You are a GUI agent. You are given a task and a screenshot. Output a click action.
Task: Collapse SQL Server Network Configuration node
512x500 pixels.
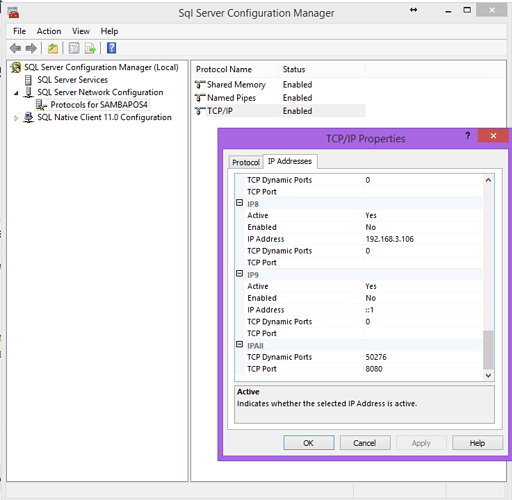[x=16, y=93]
